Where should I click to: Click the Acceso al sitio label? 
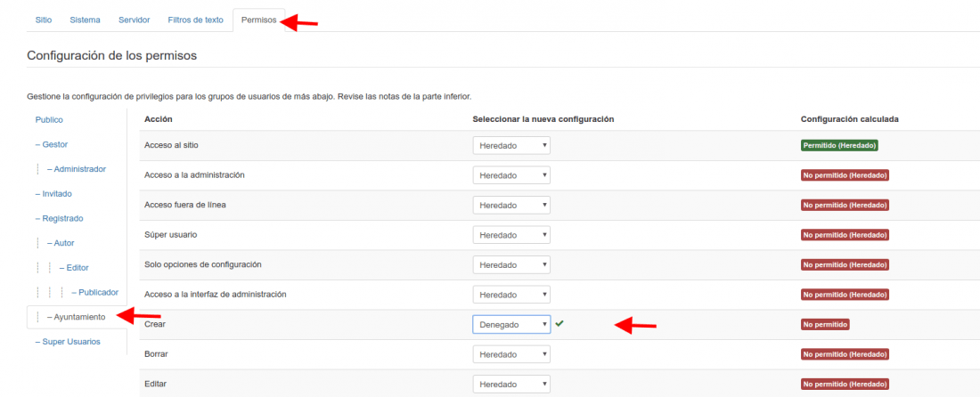click(171, 145)
